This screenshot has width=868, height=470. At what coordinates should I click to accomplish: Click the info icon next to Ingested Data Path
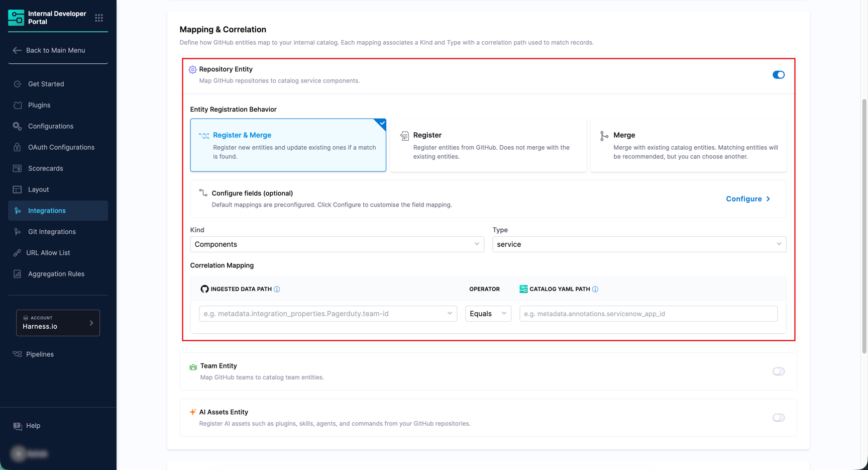click(x=277, y=290)
